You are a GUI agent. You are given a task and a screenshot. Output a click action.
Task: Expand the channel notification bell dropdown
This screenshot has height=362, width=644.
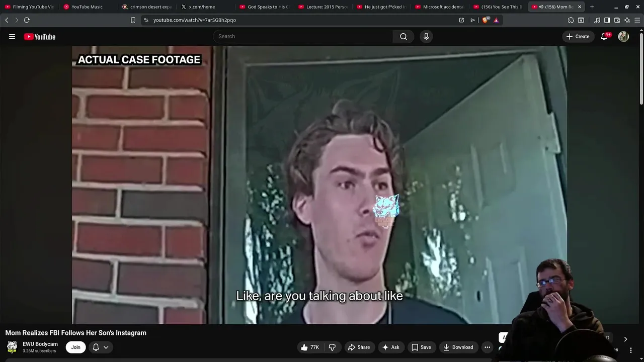101,347
